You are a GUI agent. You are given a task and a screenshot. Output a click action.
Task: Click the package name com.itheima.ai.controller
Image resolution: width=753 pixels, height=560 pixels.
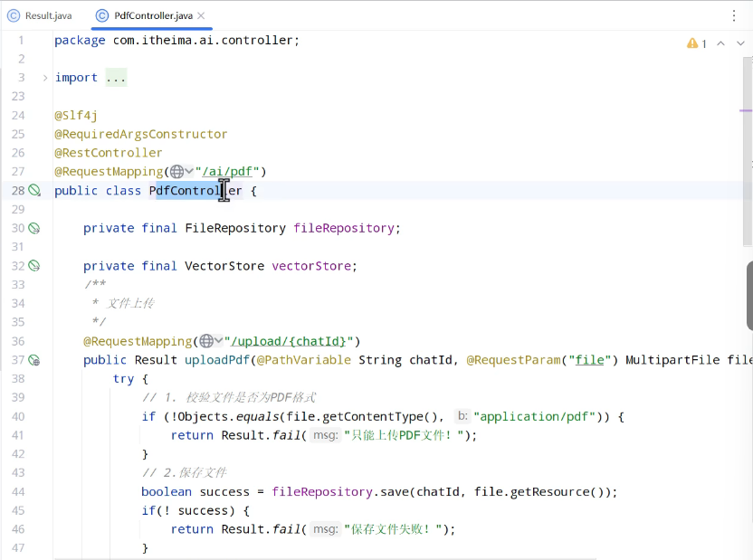tap(203, 41)
